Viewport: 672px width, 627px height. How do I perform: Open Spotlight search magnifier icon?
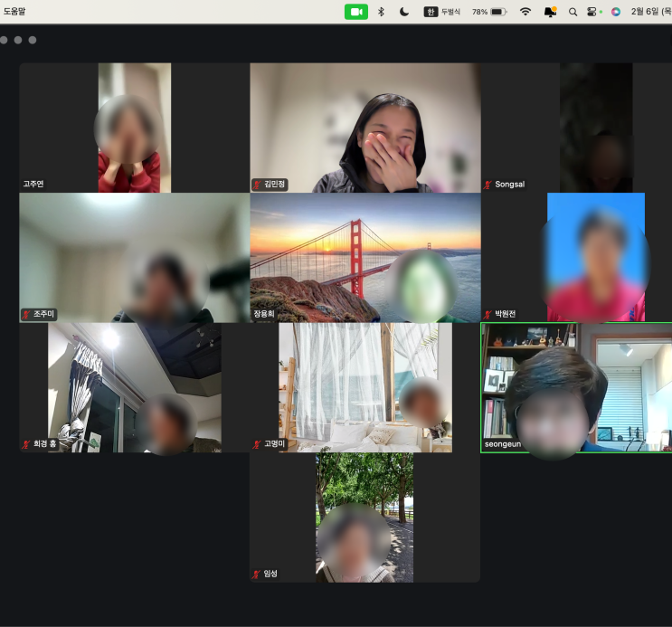tap(573, 12)
